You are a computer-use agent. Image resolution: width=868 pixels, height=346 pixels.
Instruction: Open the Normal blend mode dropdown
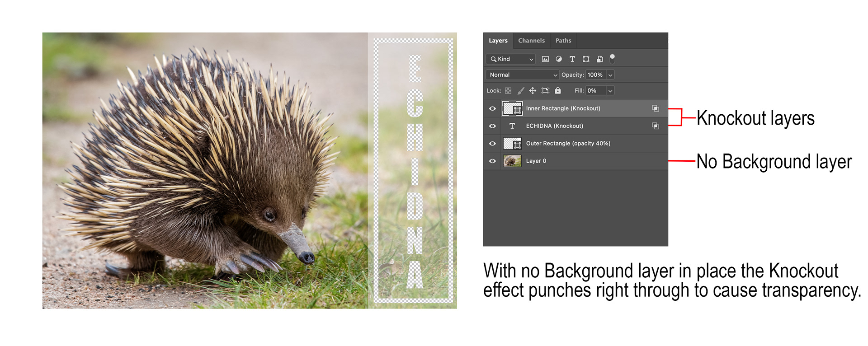click(x=523, y=75)
